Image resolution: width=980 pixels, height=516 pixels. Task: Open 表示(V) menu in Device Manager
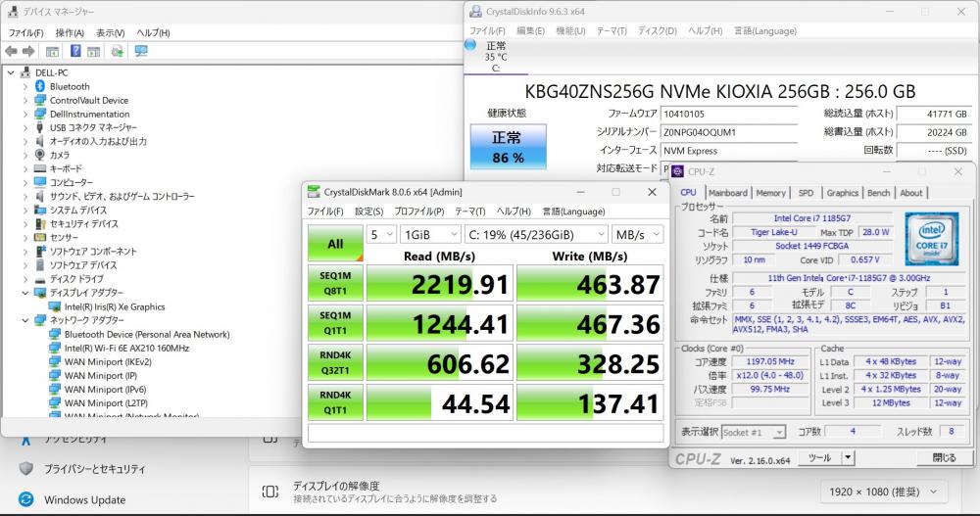(110, 32)
